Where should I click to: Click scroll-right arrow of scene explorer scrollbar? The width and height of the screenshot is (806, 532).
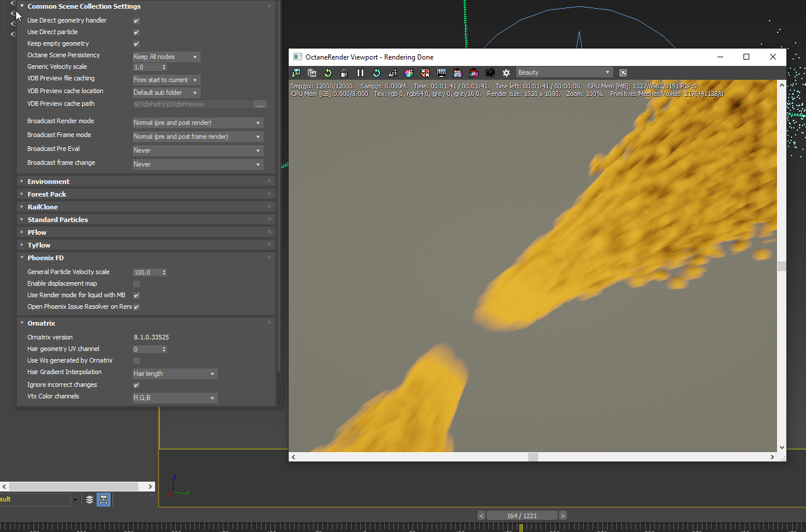pyautogui.click(x=150, y=487)
